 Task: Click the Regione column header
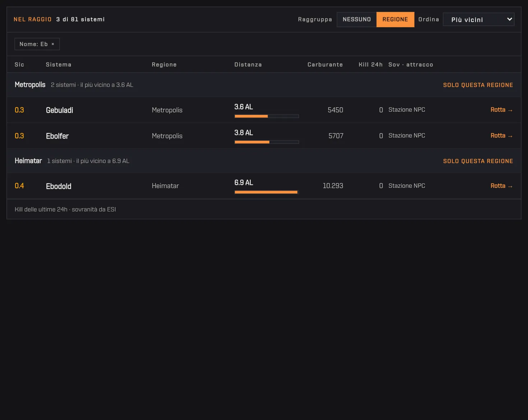tap(164, 65)
